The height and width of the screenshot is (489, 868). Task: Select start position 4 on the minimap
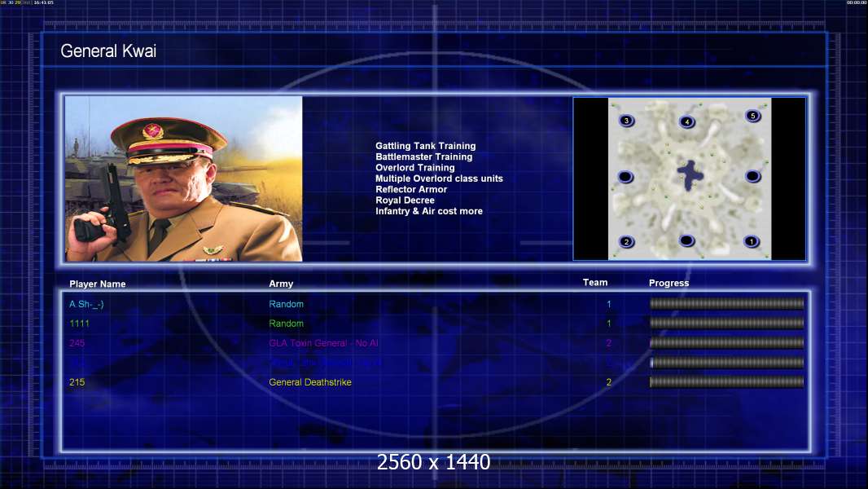687,121
